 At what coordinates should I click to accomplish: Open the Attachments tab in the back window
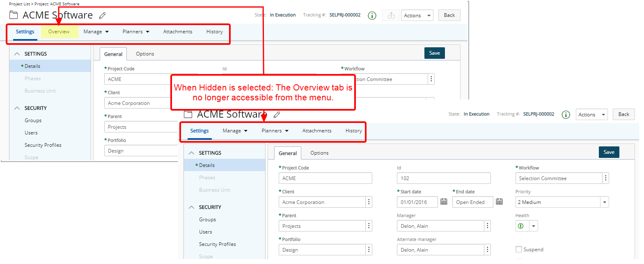[178, 32]
